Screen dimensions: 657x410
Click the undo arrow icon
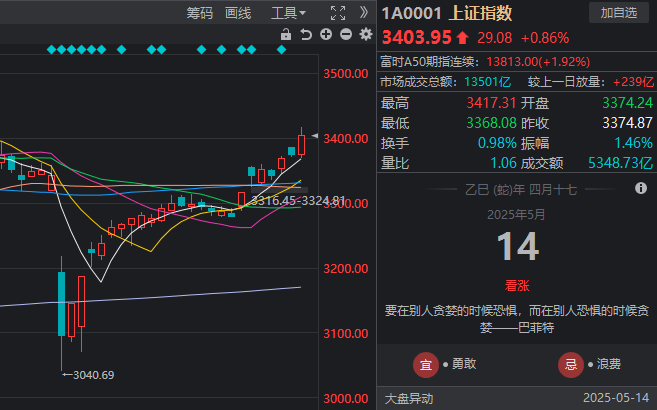coord(306,34)
